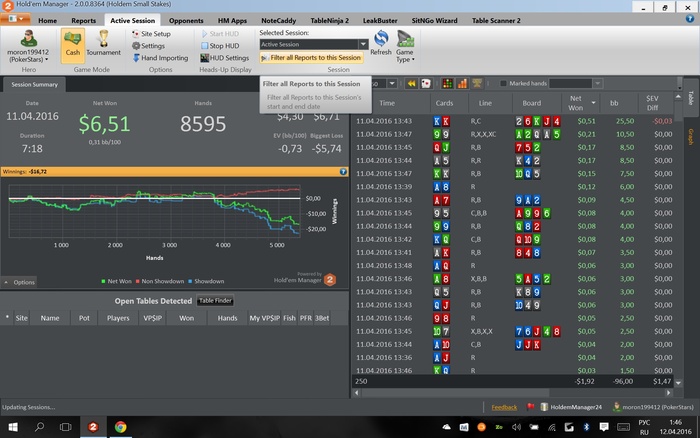Expand graph Options panel

19,282
